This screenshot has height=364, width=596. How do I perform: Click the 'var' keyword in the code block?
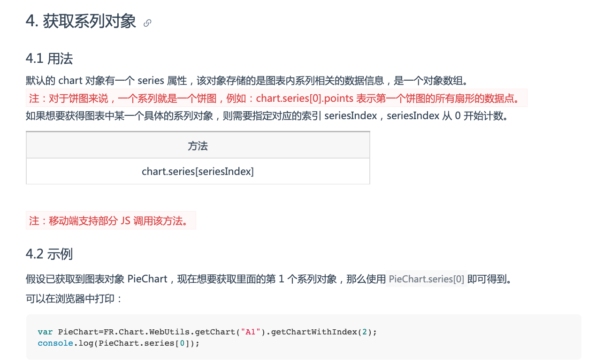pyautogui.click(x=46, y=332)
